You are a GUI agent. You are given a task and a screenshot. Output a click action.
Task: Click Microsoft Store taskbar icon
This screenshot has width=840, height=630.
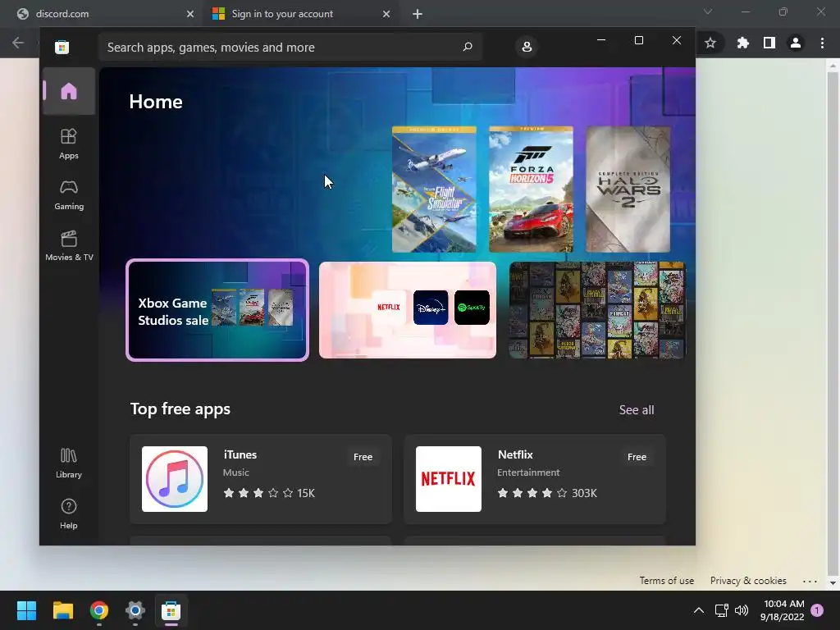[171, 610]
